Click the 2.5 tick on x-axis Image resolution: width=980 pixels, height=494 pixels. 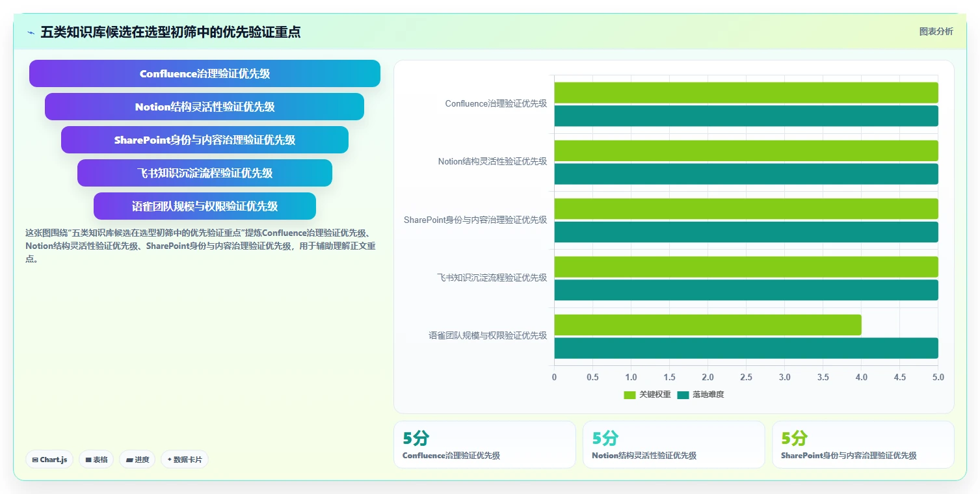[746, 377]
